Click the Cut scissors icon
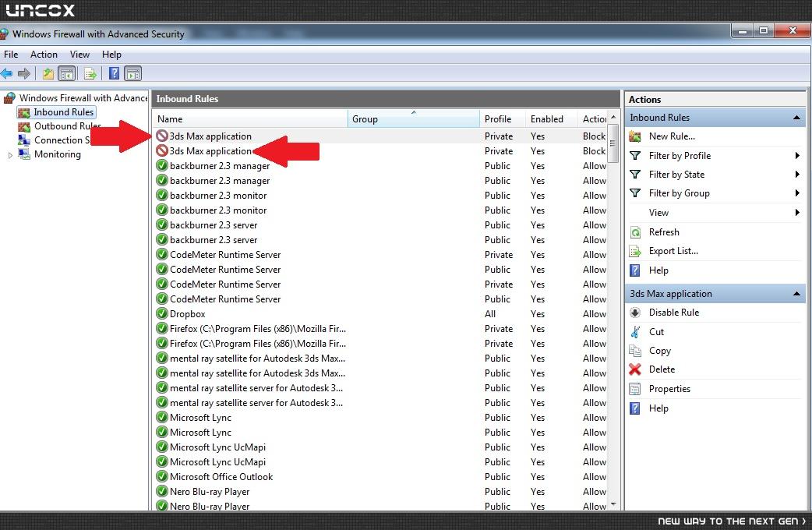This screenshot has width=812, height=530. tap(635, 331)
